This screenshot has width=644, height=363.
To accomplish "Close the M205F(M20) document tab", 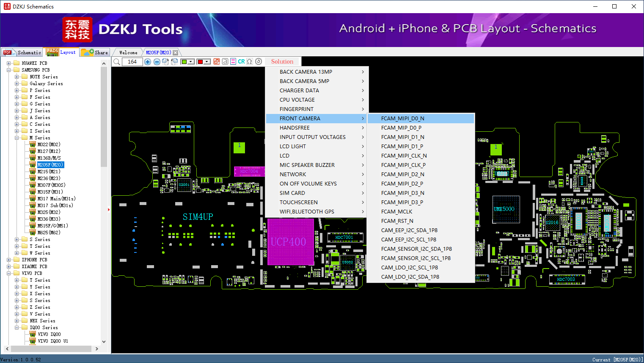I will 176,53.
